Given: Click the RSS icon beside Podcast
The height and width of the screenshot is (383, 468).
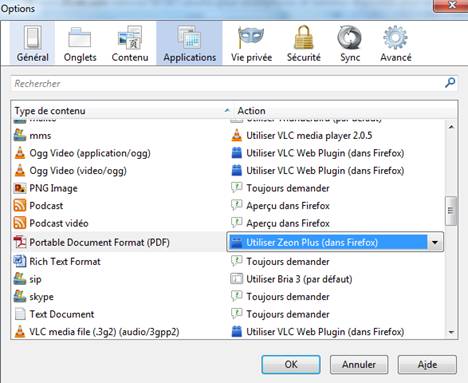Looking at the screenshot, I should 20,206.
